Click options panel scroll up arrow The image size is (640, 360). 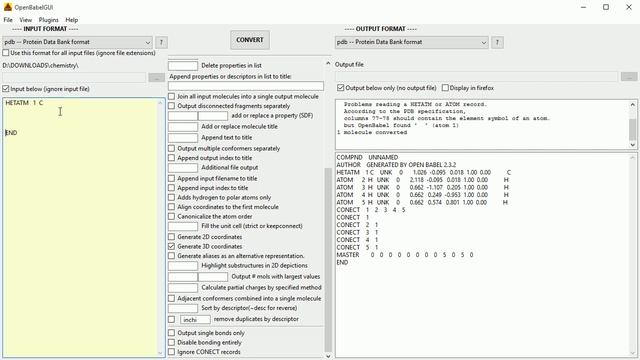[328, 64]
